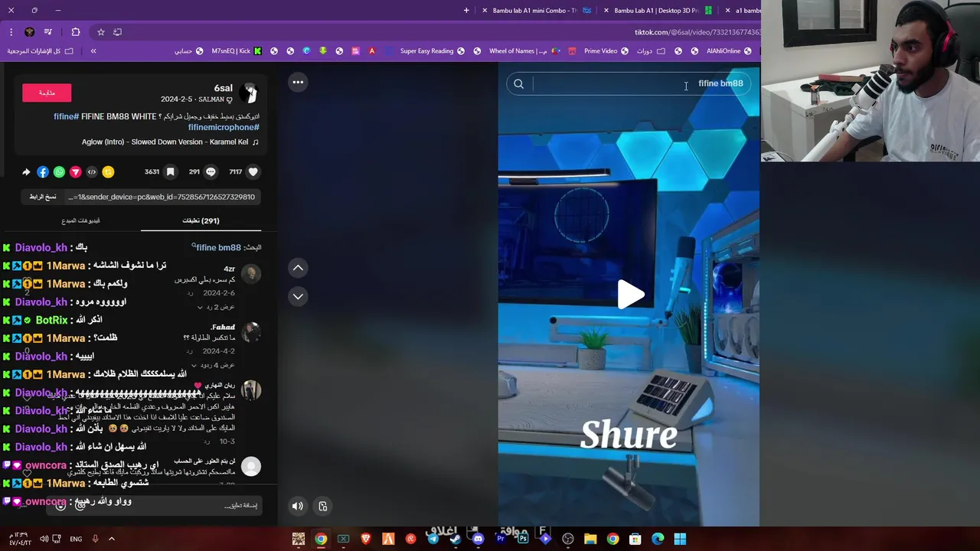Click the ENG language indicator
This screenshot has width=980, height=551.
pyautogui.click(x=76, y=539)
